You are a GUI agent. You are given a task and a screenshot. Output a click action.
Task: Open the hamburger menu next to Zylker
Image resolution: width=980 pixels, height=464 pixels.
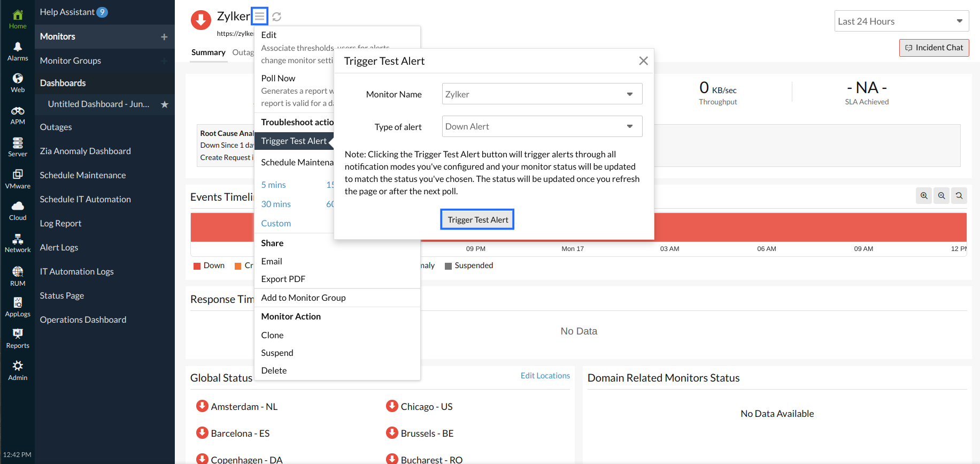pyautogui.click(x=259, y=17)
